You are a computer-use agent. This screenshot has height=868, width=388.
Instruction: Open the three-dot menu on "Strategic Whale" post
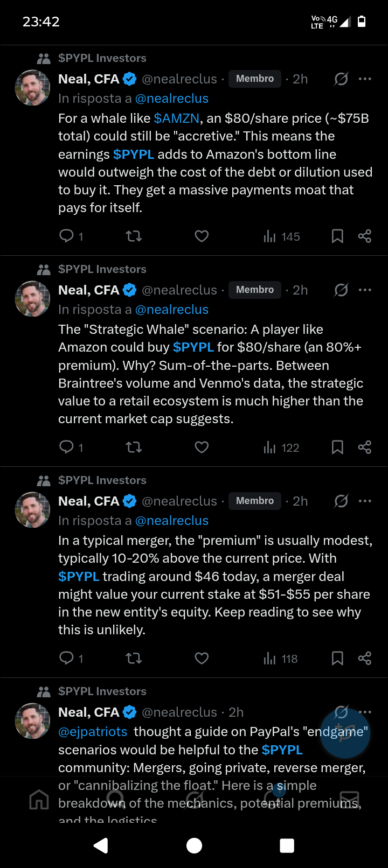pyautogui.click(x=365, y=290)
